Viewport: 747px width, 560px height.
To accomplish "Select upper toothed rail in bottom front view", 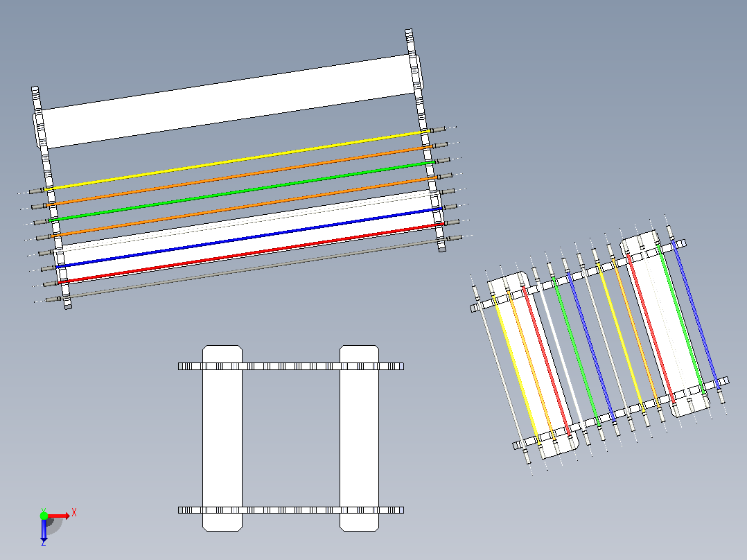I will [x=291, y=367].
